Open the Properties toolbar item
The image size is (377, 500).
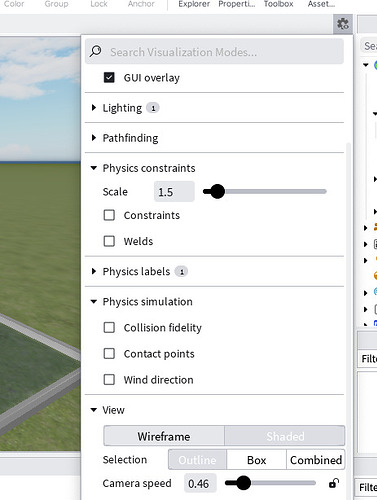point(237,4)
